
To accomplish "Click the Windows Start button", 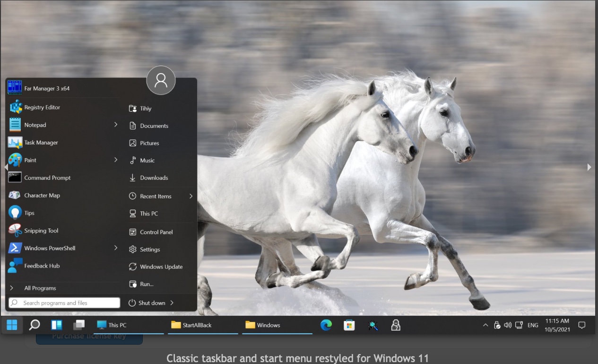I will point(12,325).
